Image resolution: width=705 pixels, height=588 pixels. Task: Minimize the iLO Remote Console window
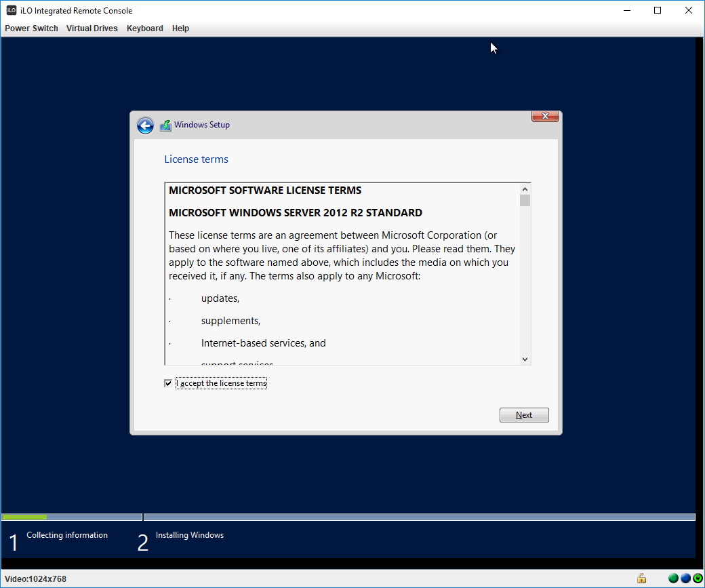(x=627, y=10)
